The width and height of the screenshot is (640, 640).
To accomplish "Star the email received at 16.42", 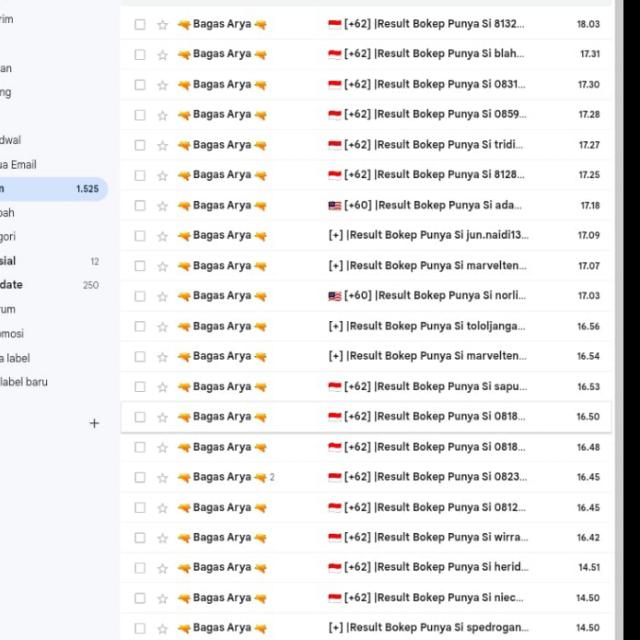I will 163,538.
